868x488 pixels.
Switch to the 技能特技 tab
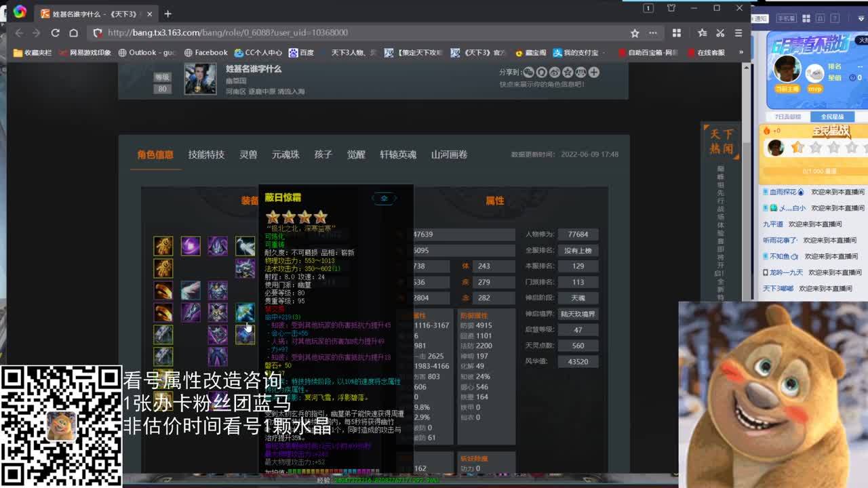(204, 155)
